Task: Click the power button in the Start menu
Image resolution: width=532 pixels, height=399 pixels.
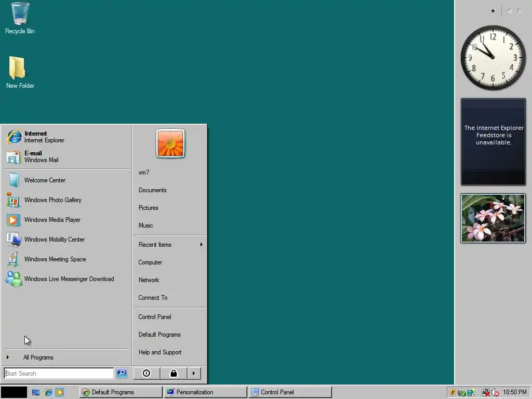Action: pyautogui.click(x=147, y=373)
